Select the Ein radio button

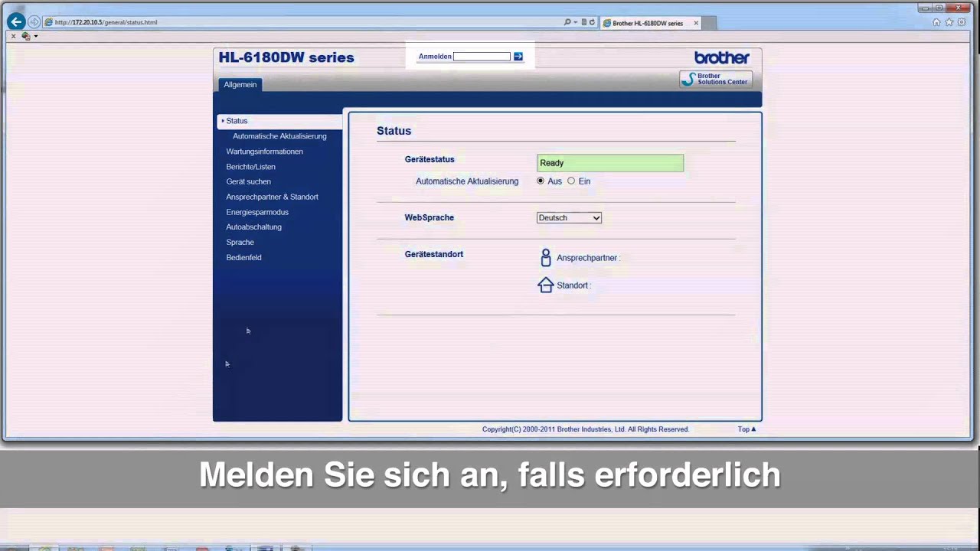pos(571,181)
